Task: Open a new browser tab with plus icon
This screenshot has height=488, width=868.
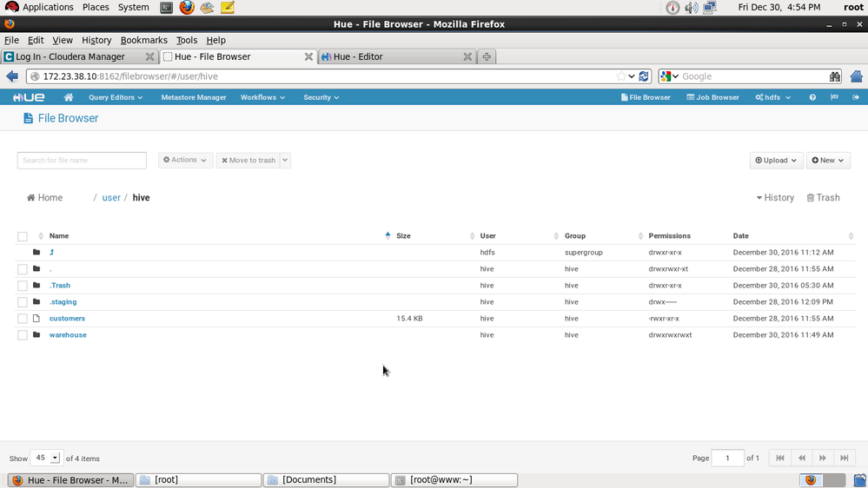Action: coord(486,56)
